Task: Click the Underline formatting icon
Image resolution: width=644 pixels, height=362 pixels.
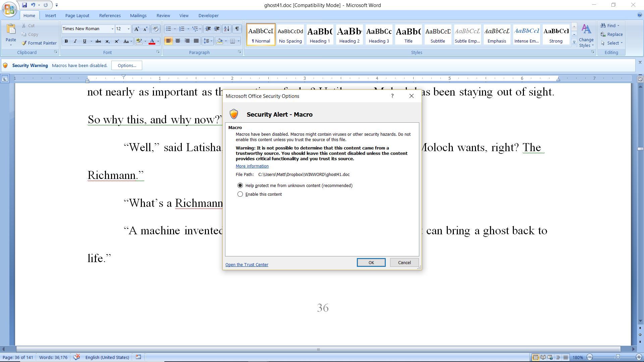Action: coord(85,41)
